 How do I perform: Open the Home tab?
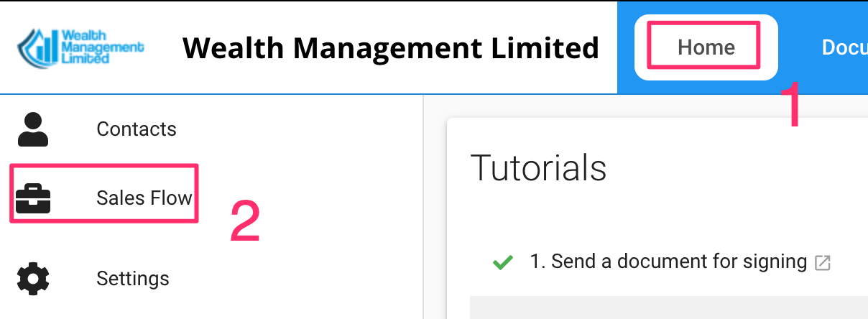706,47
